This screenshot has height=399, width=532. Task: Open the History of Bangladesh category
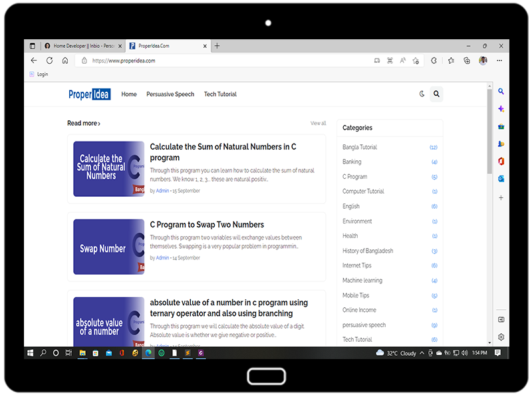coord(368,251)
